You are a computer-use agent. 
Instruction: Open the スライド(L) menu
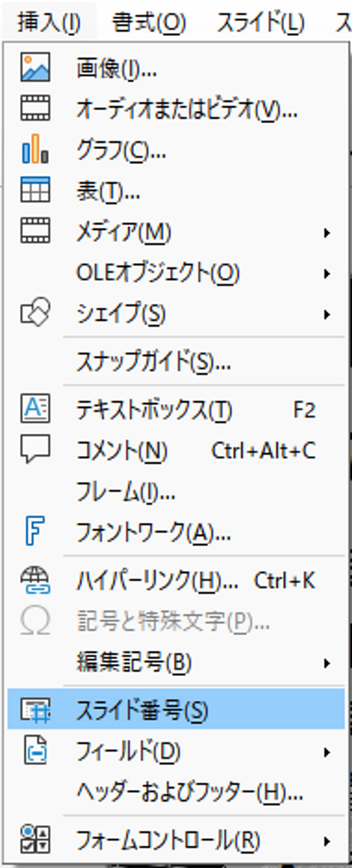(x=261, y=22)
